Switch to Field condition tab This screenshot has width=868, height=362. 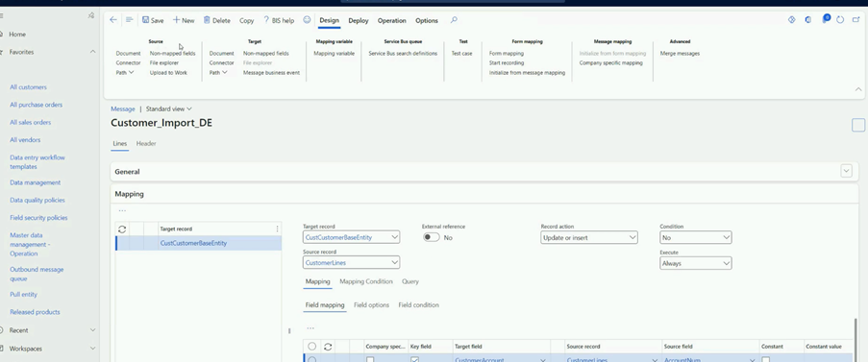tap(418, 305)
